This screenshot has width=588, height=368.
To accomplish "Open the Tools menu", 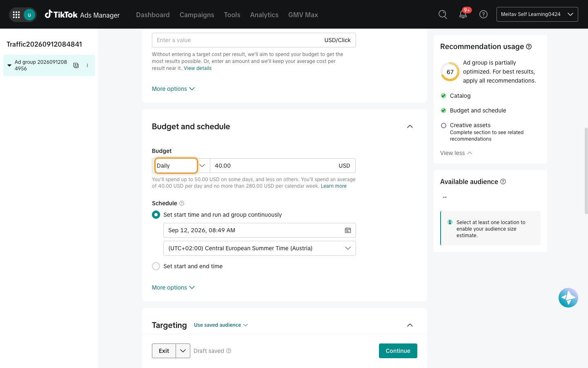I will (232, 15).
